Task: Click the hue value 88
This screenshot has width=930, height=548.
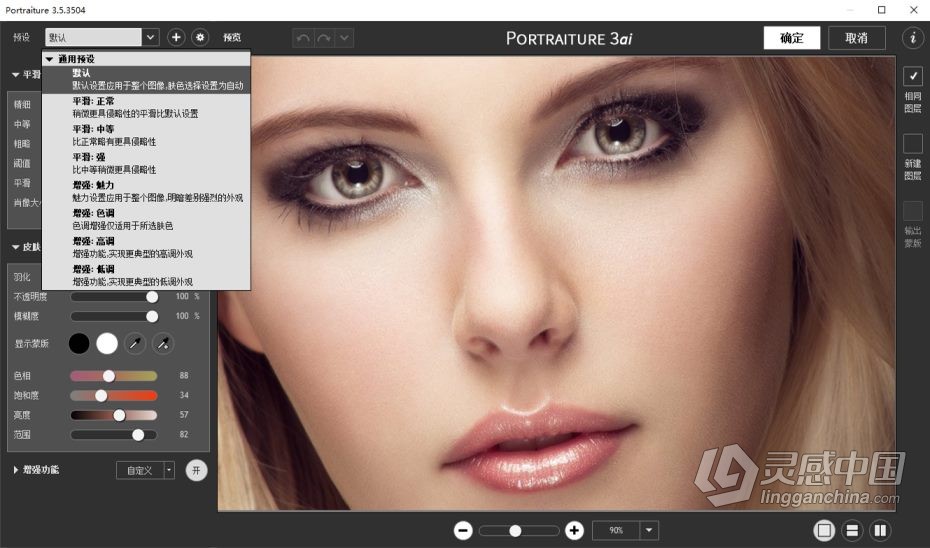Action: pos(184,375)
